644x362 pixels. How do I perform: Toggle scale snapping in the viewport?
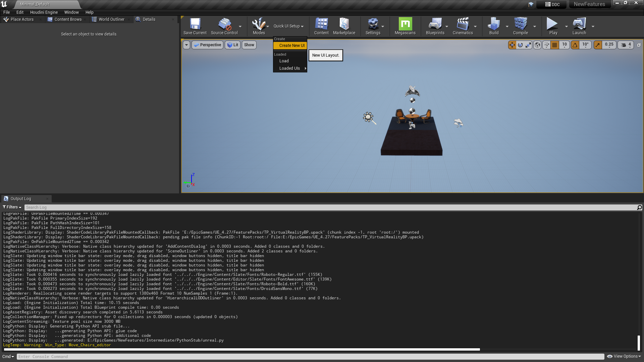pyautogui.click(x=598, y=45)
